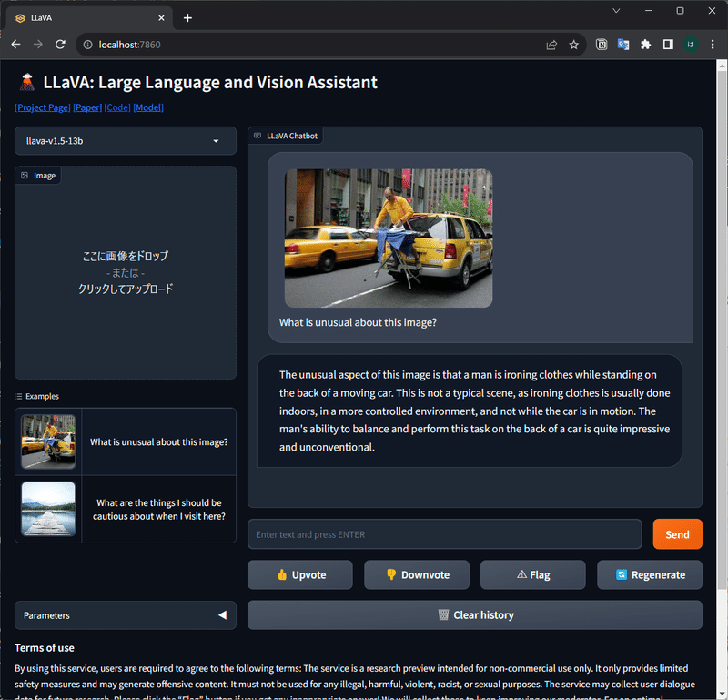Click the text input field to enter a prompt
728x700 pixels.
pyautogui.click(x=444, y=534)
